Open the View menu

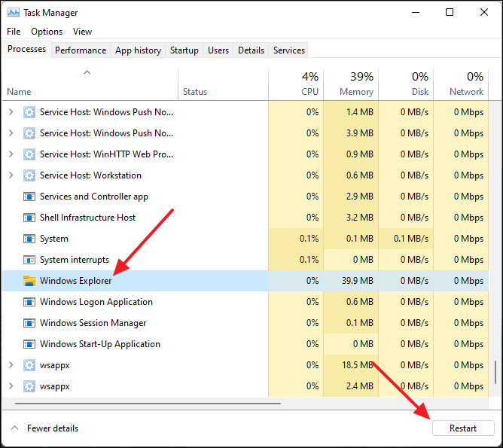82,32
